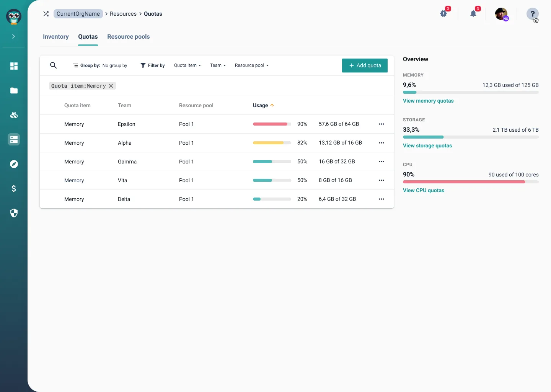The image size is (551, 392).
Task: Open the dashboard grid icon in the sidebar
Action: (14, 66)
